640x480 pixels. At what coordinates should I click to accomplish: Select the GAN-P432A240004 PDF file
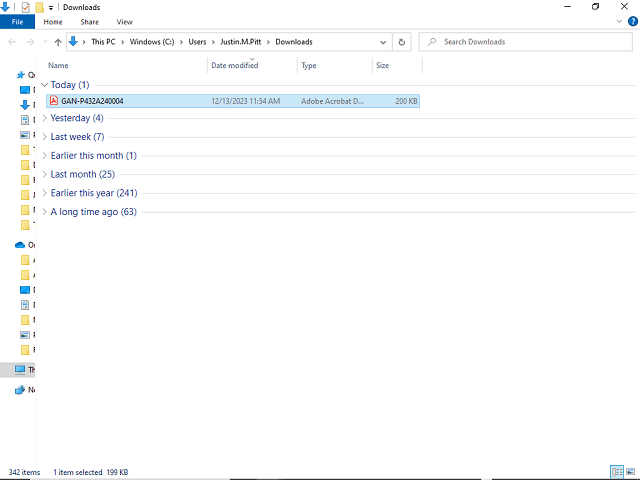92,101
